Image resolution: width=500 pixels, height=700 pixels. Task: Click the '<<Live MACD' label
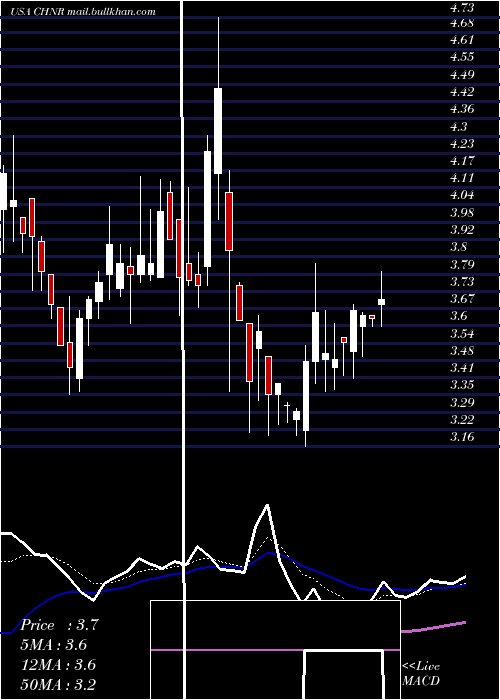[x=421, y=673]
